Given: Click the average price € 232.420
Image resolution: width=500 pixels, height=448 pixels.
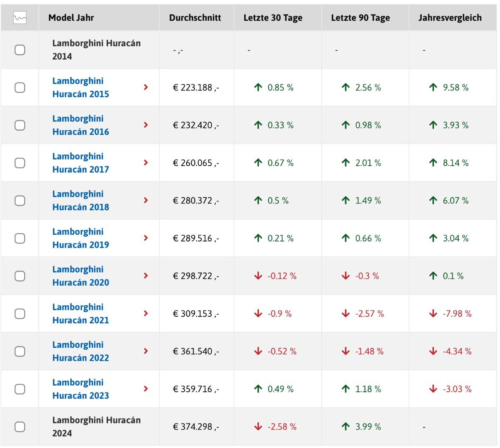Looking at the screenshot, I should tap(196, 125).
